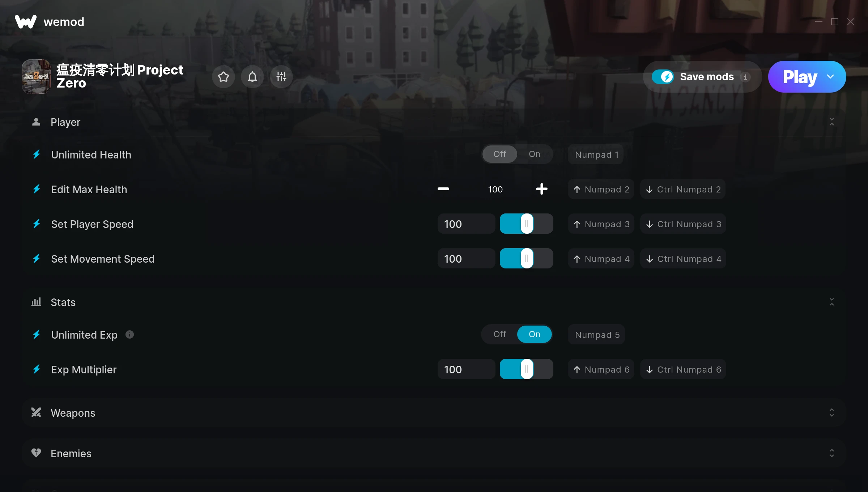Switch Unlimited Exp to Off
The image size is (868, 492).
[500, 334]
